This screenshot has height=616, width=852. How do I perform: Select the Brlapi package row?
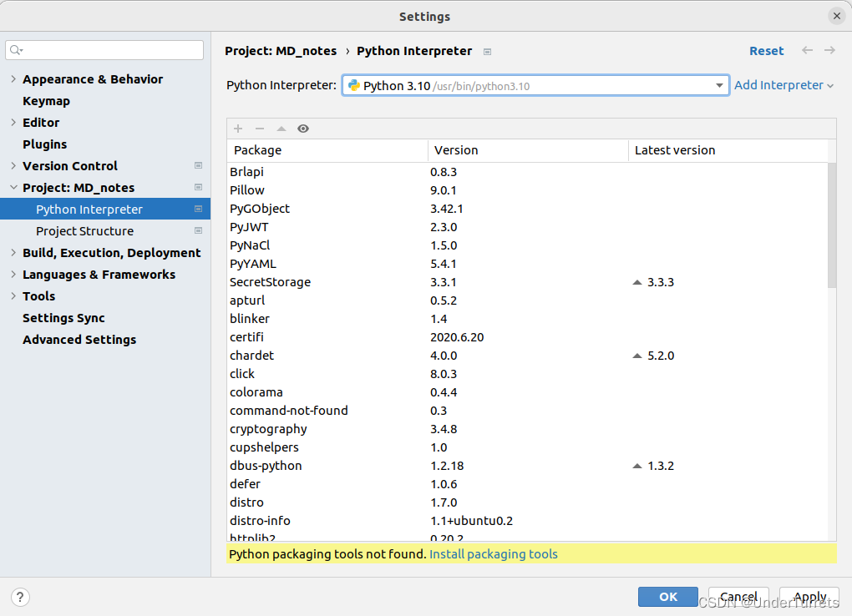point(528,172)
